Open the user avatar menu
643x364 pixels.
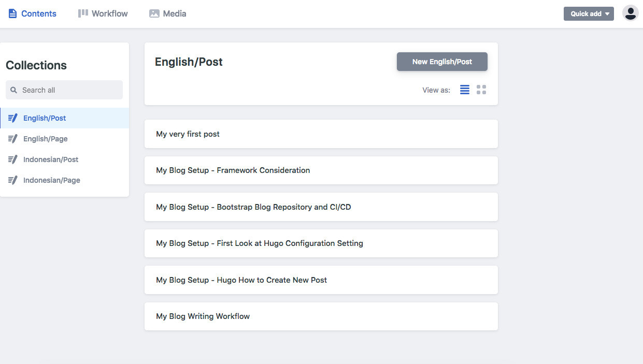tap(630, 13)
